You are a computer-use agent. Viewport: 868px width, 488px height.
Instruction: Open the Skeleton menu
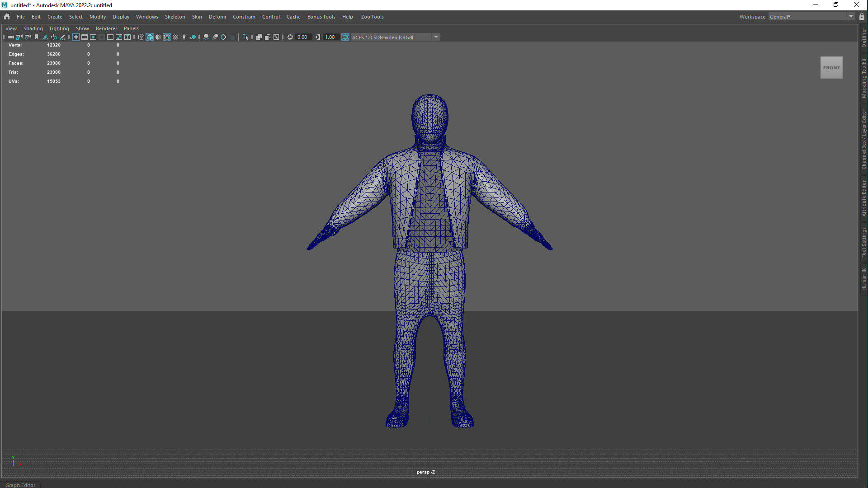pos(175,17)
